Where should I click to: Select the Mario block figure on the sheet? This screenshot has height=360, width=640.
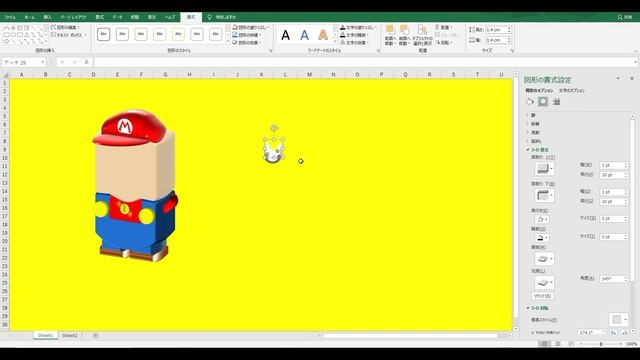136,186
